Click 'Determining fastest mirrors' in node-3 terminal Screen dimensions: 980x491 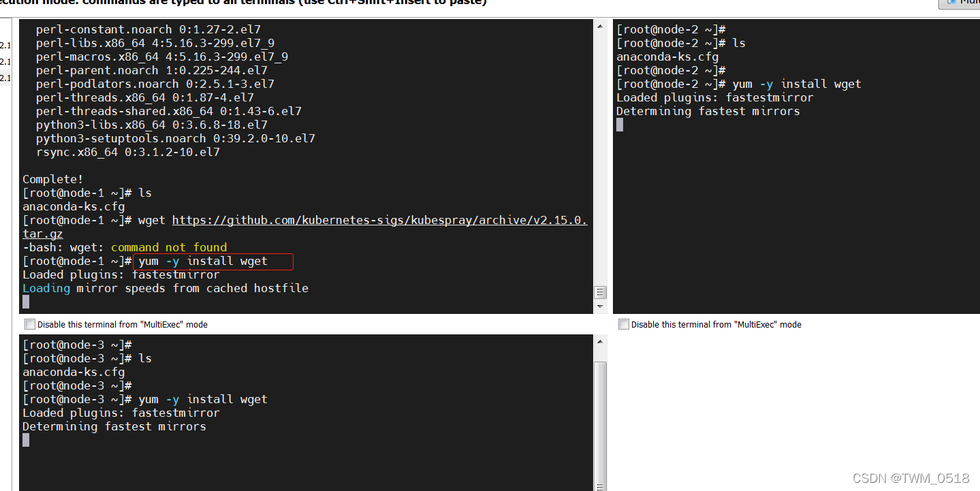114,426
